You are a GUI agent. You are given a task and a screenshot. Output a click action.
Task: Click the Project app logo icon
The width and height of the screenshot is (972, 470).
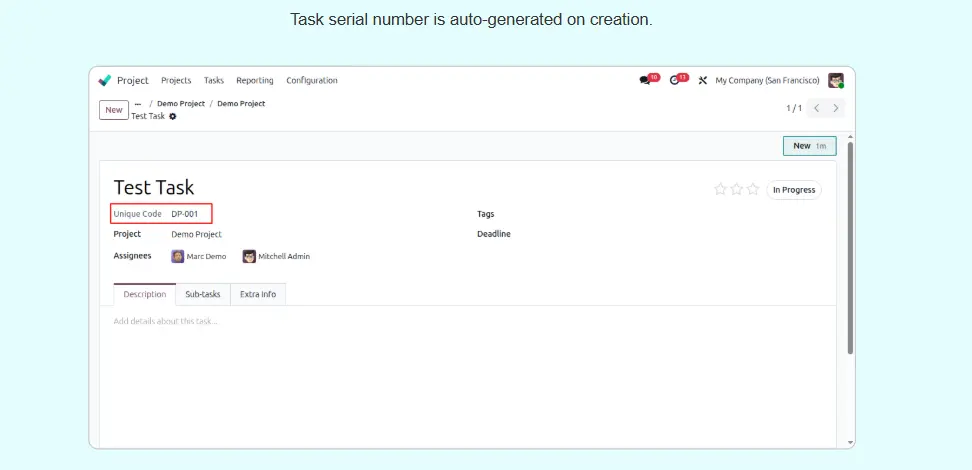click(x=105, y=81)
